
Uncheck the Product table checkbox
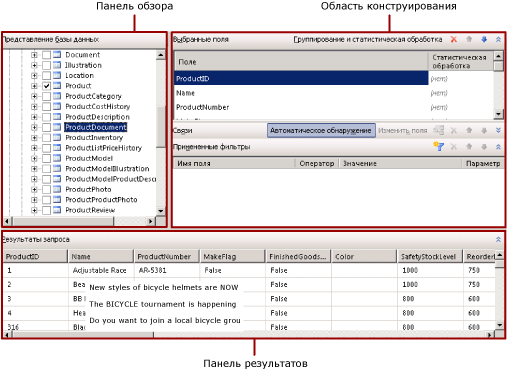pos(46,86)
